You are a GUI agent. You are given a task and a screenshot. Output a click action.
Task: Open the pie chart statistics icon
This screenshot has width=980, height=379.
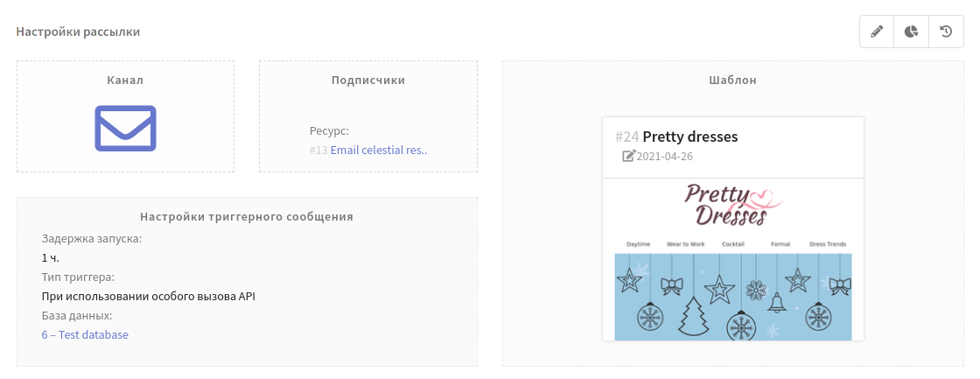point(911,32)
